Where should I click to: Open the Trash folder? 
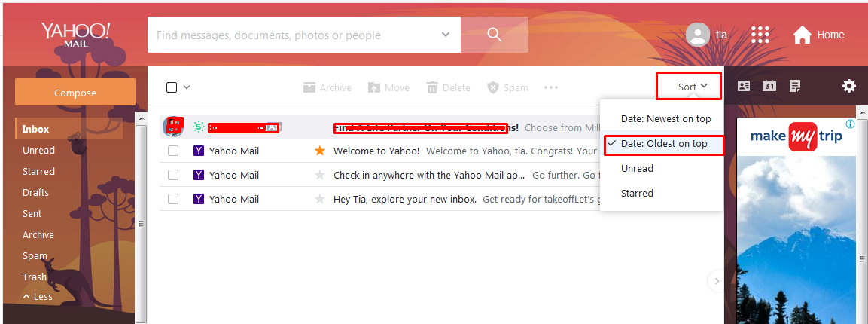(35, 277)
